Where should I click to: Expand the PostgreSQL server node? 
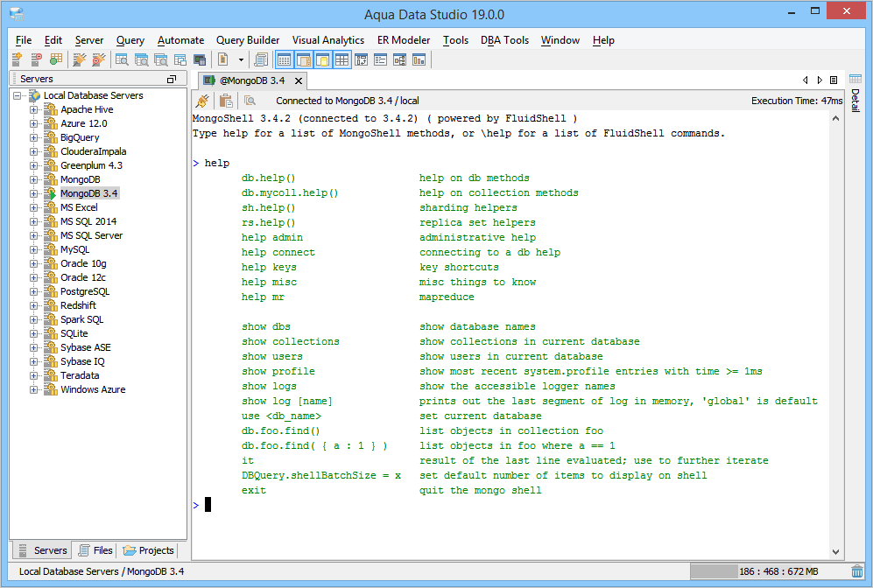[34, 291]
